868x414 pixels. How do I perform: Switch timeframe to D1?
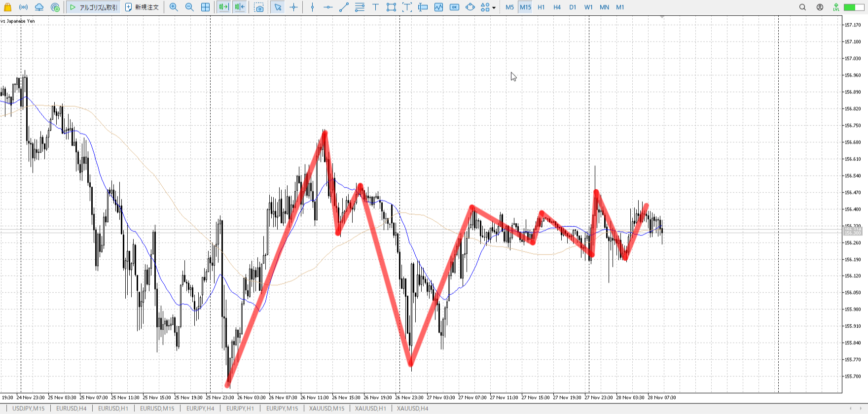[573, 7]
